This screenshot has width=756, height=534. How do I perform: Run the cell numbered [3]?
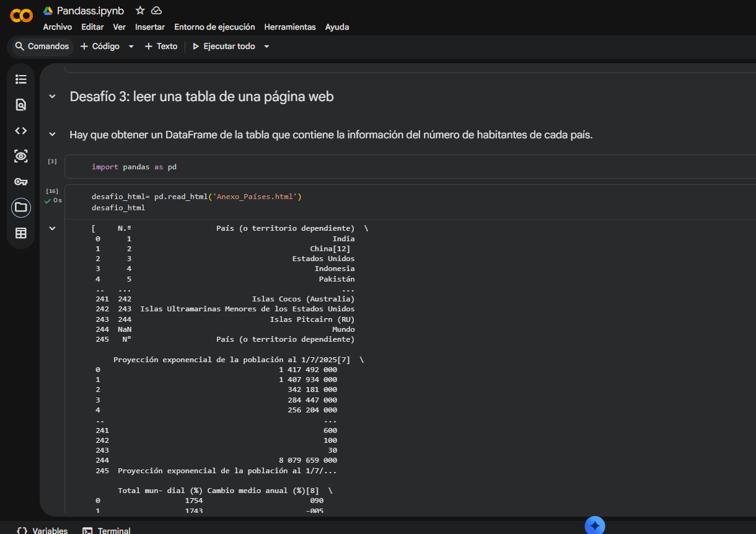[52, 161]
